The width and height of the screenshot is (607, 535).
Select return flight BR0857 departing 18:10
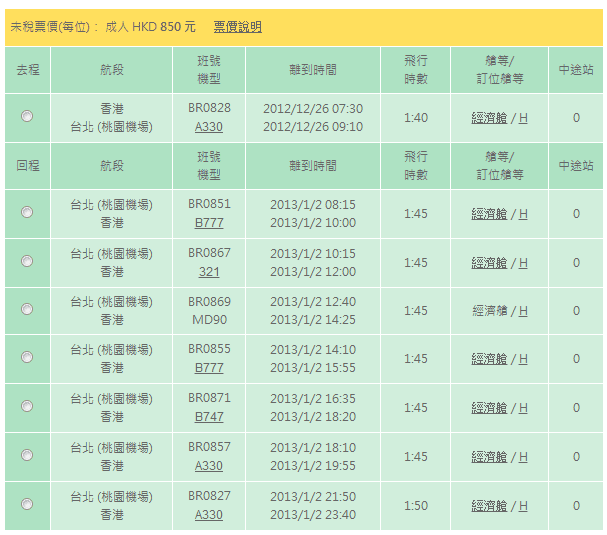(27, 456)
